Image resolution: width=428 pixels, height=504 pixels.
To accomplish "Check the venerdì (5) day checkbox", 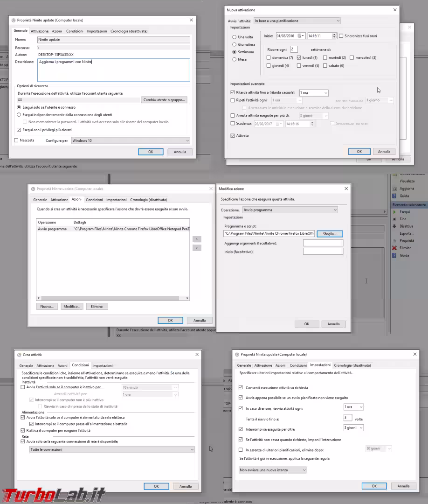I will [299, 66].
